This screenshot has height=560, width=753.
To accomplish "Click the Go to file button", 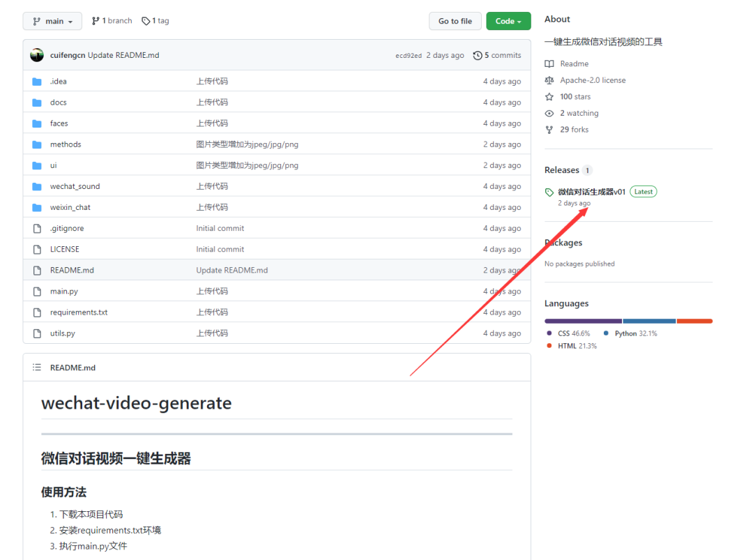I will [x=455, y=21].
